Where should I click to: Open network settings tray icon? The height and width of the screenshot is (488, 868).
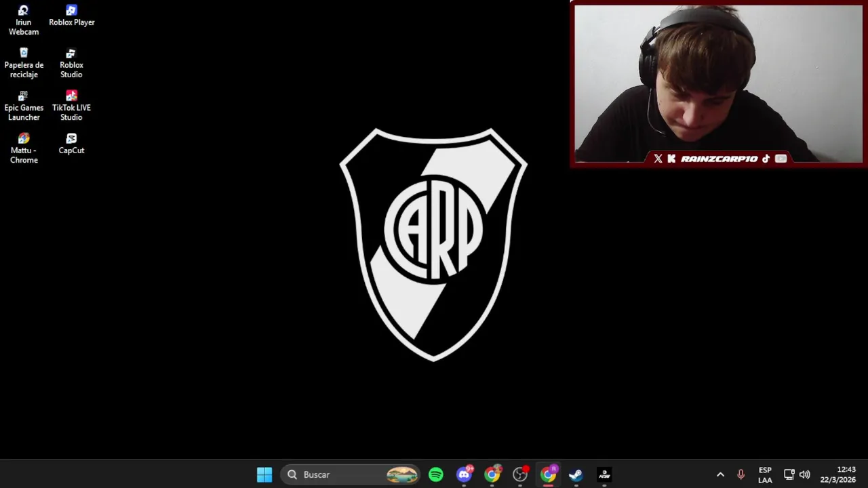[x=789, y=474]
